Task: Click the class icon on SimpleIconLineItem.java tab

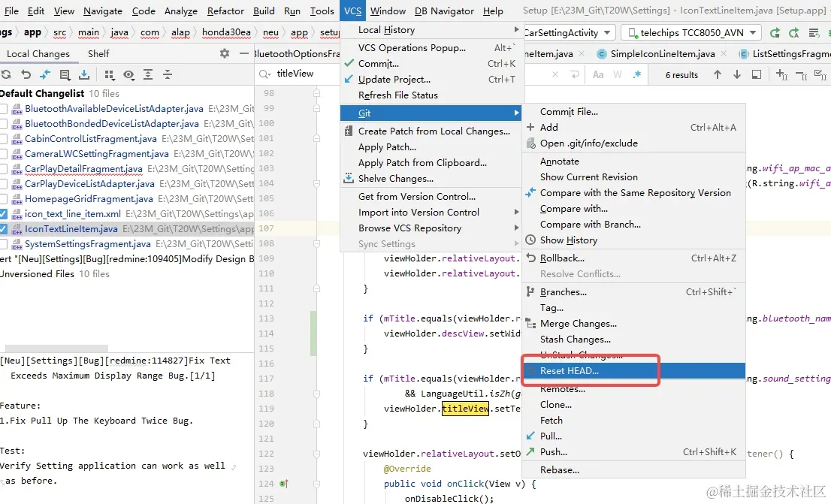Action: pos(602,53)
